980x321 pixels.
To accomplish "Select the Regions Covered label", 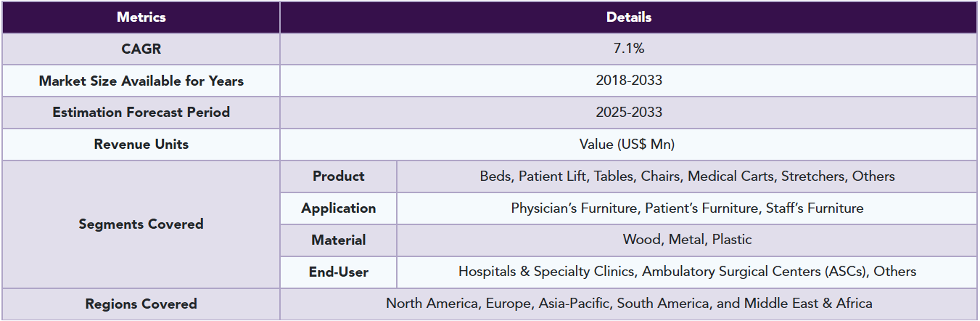I will [x=141, y=304].
